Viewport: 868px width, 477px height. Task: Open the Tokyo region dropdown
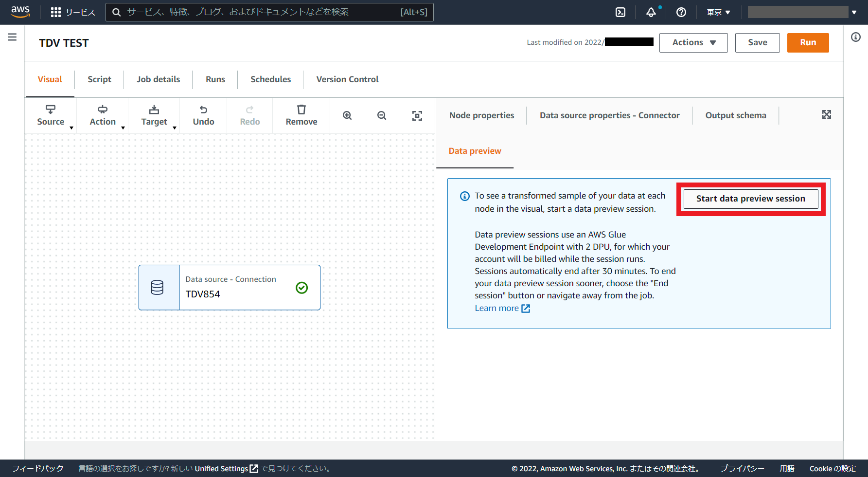coord(718,12)
